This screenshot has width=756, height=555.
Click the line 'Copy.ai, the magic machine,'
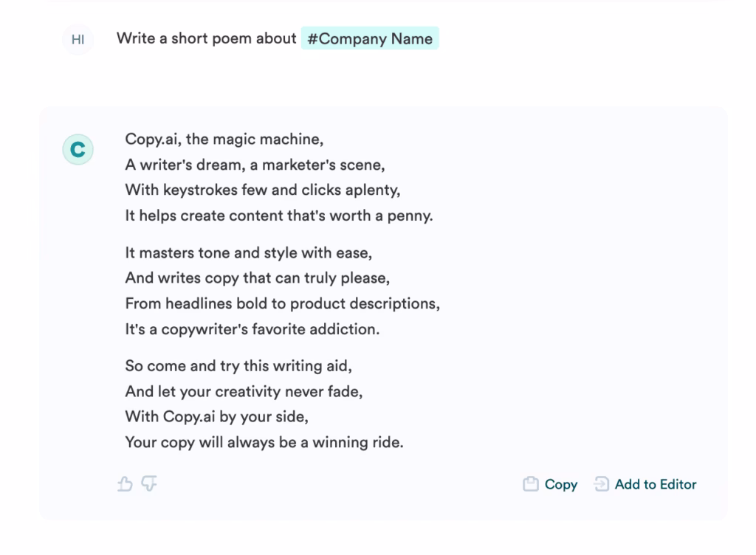pyautogui.click(x=224, y=139)
